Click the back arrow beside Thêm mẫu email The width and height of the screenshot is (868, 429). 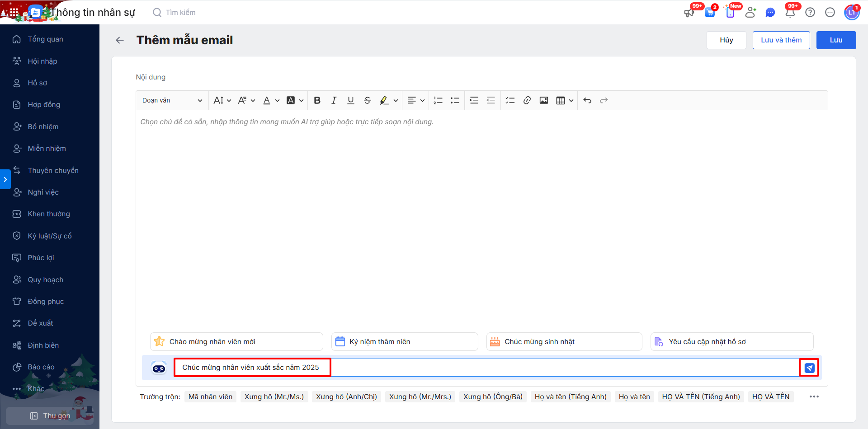[x=120, y=40]
